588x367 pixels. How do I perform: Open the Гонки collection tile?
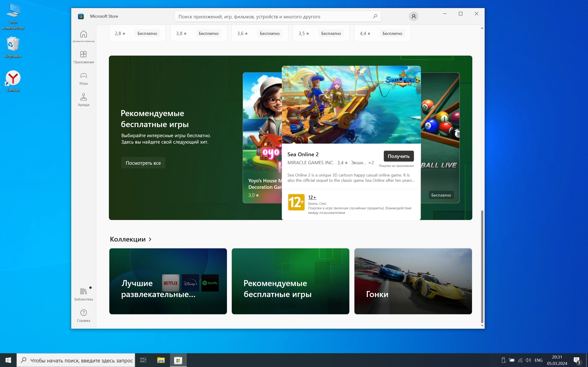coord(413,281)
